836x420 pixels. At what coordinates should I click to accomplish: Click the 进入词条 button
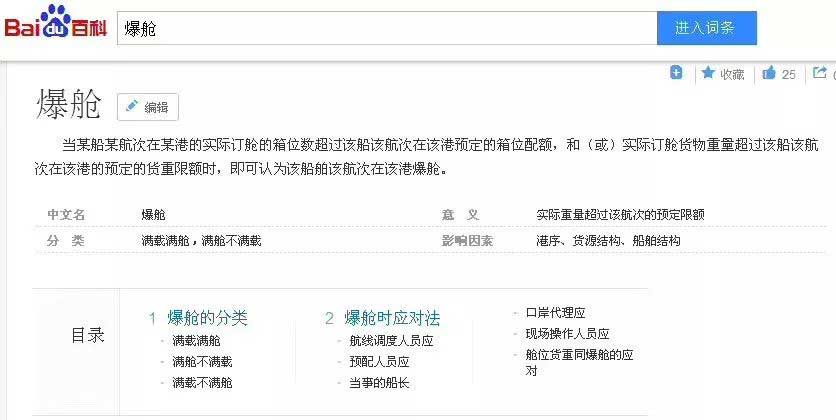(706, 28)
